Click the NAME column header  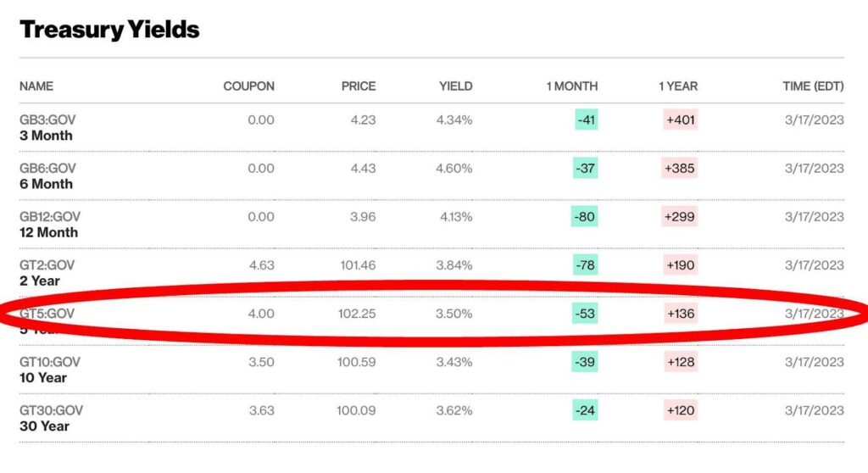click(x=36, y=86)
